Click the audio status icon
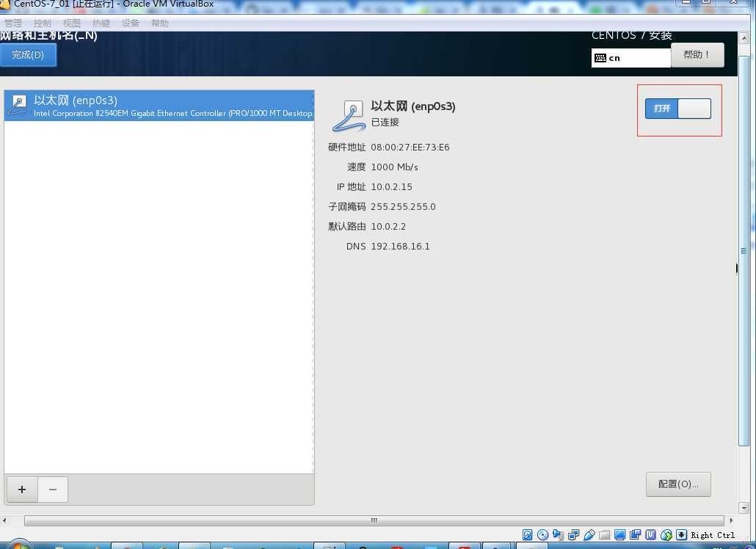The height and width of the screenshot is (549, 756). (559, 534)
